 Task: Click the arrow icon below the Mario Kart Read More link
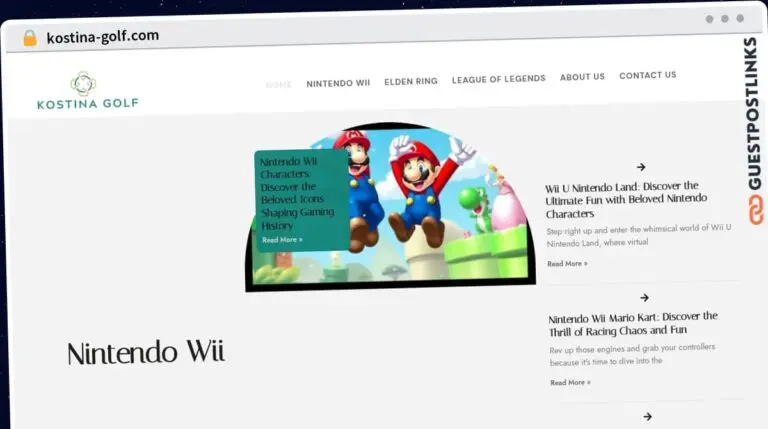pyautogui.click(x=648, y=417)
